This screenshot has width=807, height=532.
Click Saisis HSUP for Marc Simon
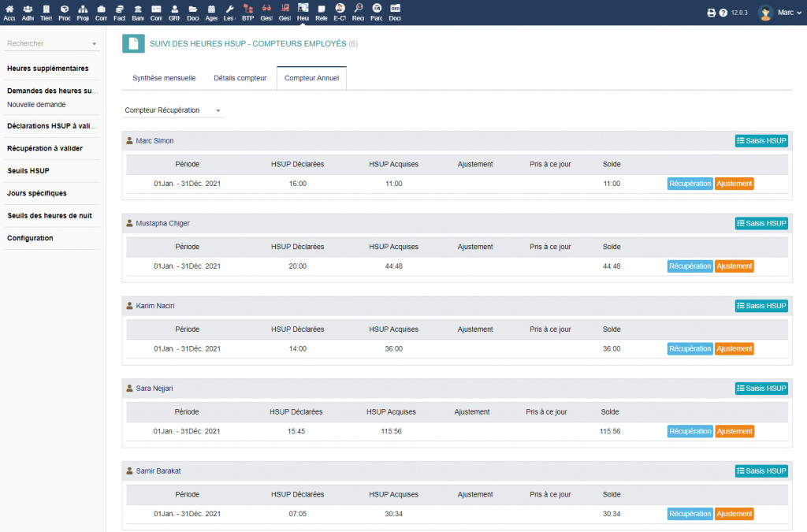pos(761,141)
